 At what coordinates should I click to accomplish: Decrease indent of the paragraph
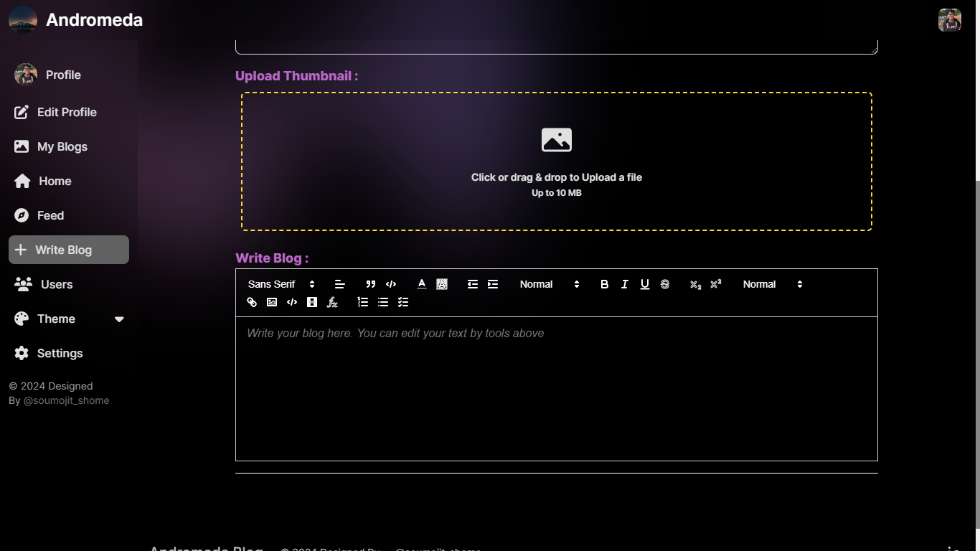[x=473, y=284]
